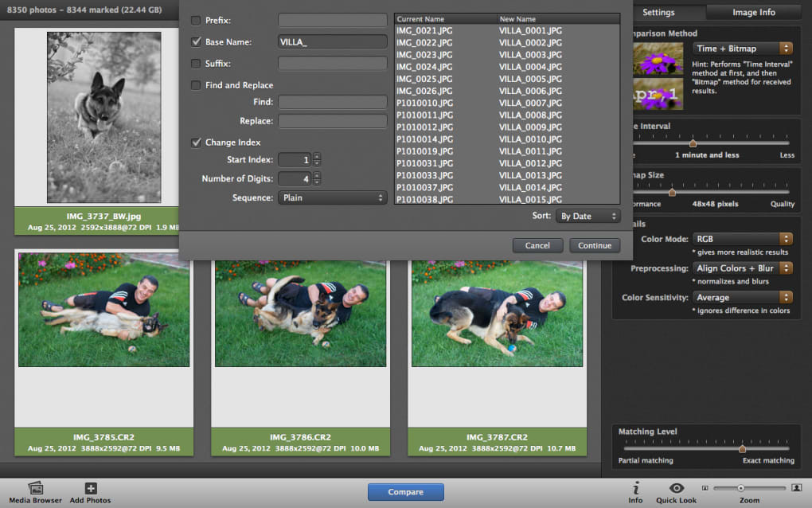Switch to the Settings tab
The width and height of the screenshot is (812, 508).
click(x=658, y=12)
